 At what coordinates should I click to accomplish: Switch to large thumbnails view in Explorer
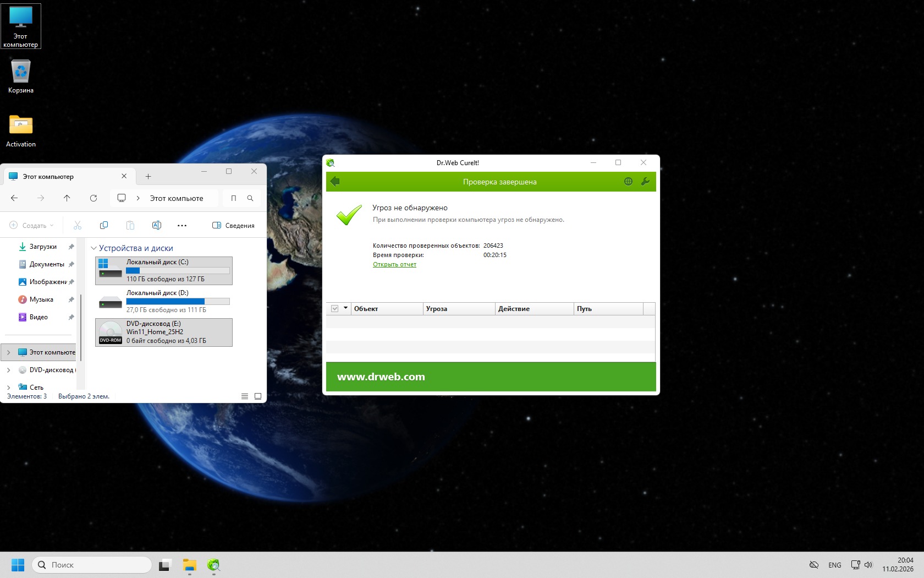click(258, 396)
